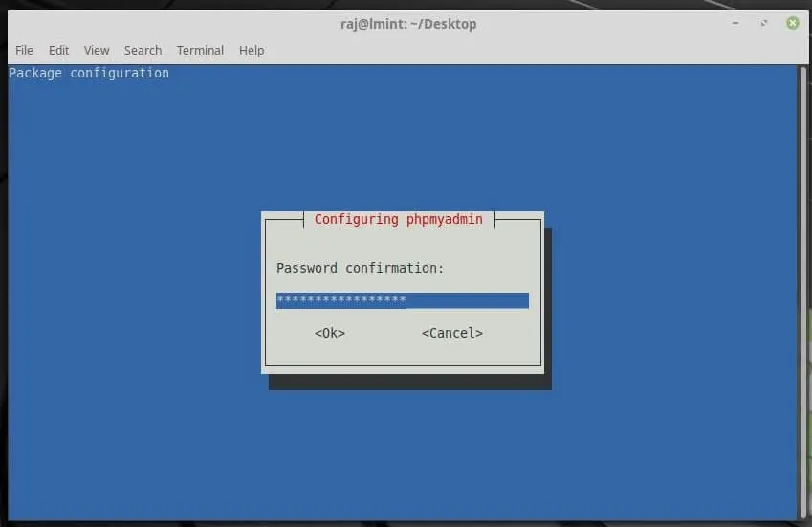The height and width of the screenshot is (527, 812).
Task: Confirm with the <Ok> button
Action: 330,333
